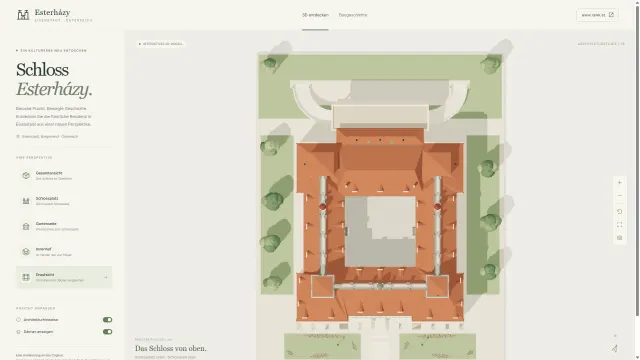Take a screenshot with camera icon
This screenshot has width=640, height=360.
click(620, 238)
